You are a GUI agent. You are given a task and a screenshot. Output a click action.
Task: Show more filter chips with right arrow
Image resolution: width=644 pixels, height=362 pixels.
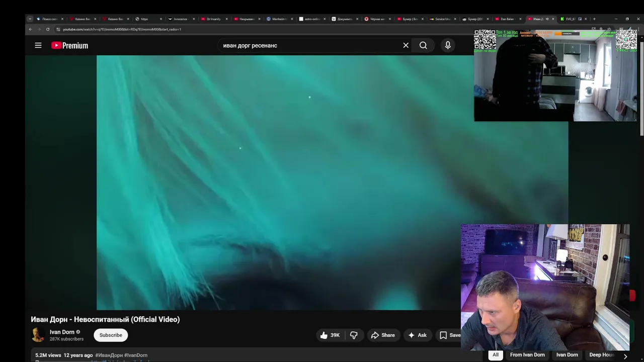(x=625, y=356)
